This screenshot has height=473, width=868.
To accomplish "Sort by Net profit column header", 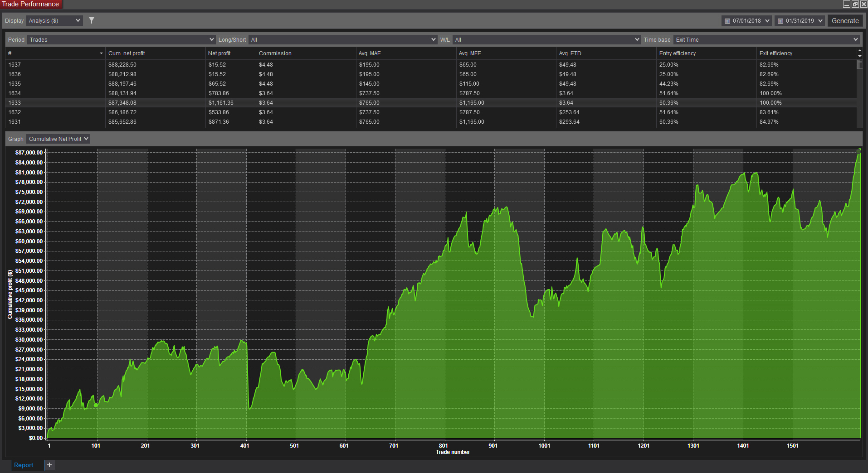I will 230,53.
